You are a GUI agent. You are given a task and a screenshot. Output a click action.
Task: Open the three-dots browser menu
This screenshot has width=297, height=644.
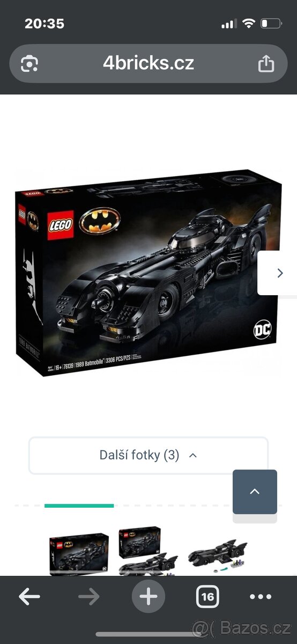click(x=261, y=597)
